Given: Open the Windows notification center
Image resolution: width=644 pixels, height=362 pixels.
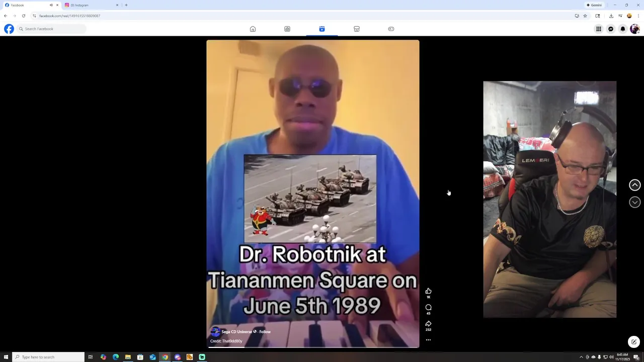Looking at the screenshot, I should (x=636, y=357).
